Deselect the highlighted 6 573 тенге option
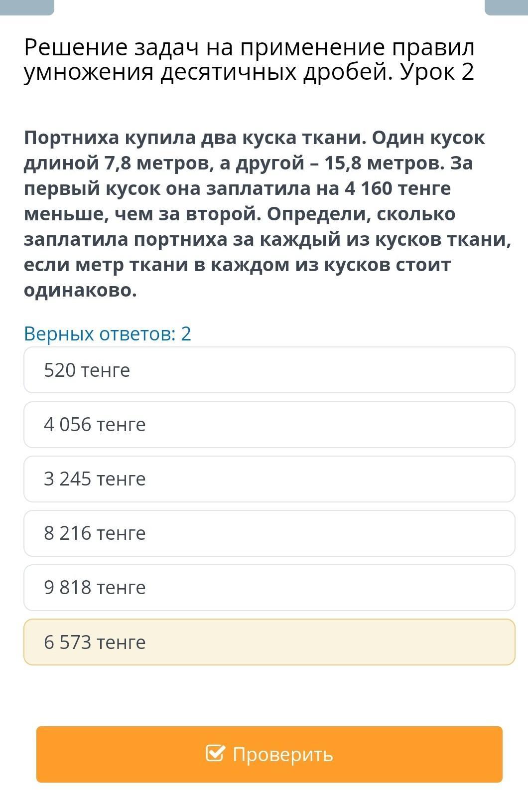This screenshot has width=528, height=812. [269, 642]
